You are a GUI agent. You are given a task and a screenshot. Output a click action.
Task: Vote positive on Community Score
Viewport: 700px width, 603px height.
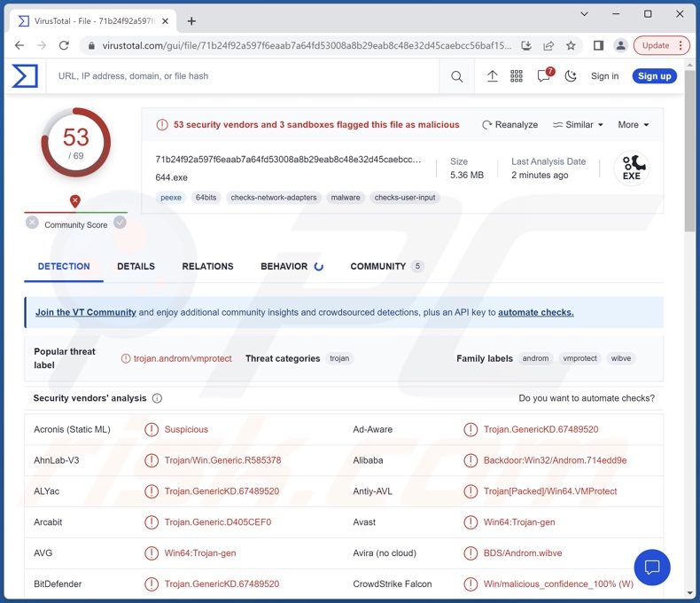point(120,223)
